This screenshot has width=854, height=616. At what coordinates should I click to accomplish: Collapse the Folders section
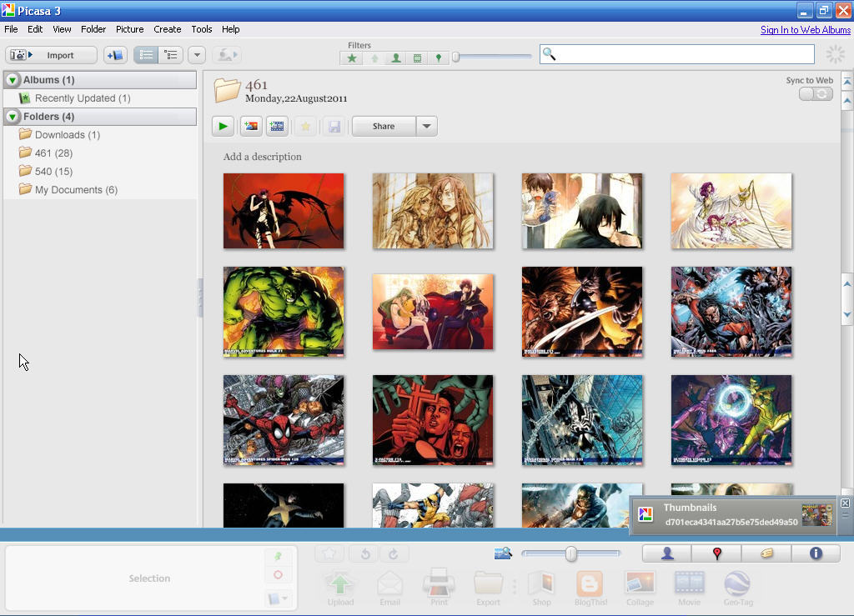(11, 116)
